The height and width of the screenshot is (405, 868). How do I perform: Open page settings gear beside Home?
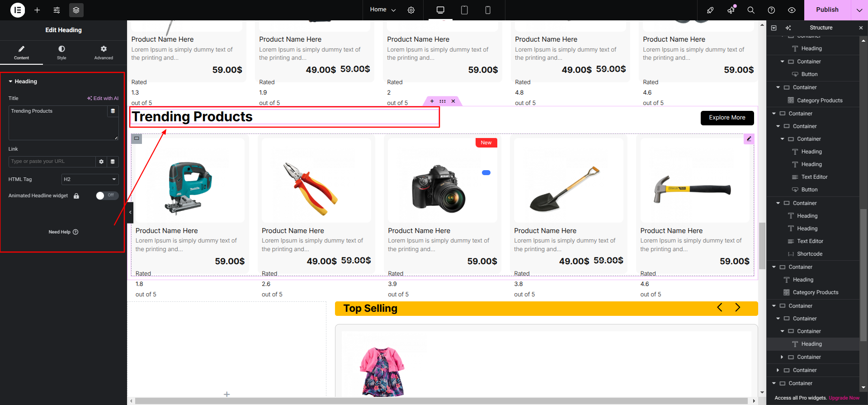[411, 10]
